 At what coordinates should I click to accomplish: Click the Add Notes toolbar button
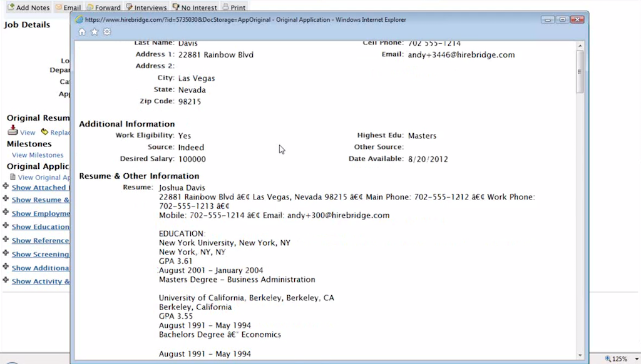click(29, 8)
